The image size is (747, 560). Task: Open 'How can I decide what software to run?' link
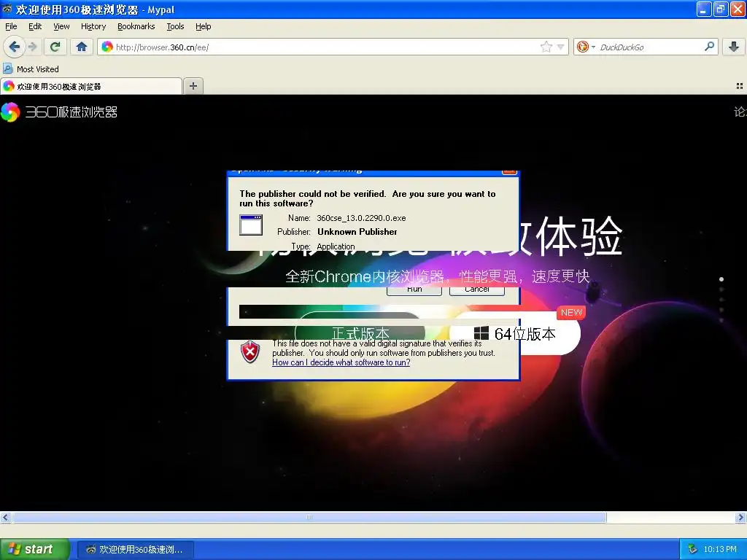click(341, 362)
